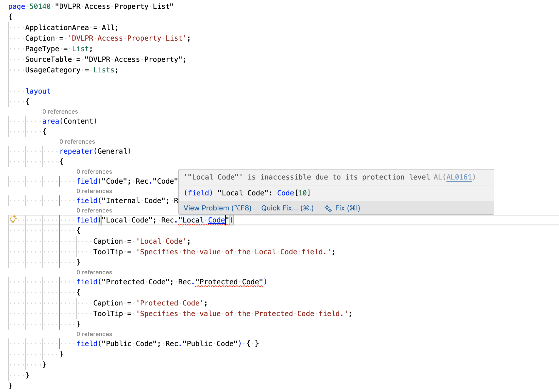The height and width of the screenshot is (392, 559).
Task: Click the UsageCategory value Lists
Action: click(x=104, y=70)
